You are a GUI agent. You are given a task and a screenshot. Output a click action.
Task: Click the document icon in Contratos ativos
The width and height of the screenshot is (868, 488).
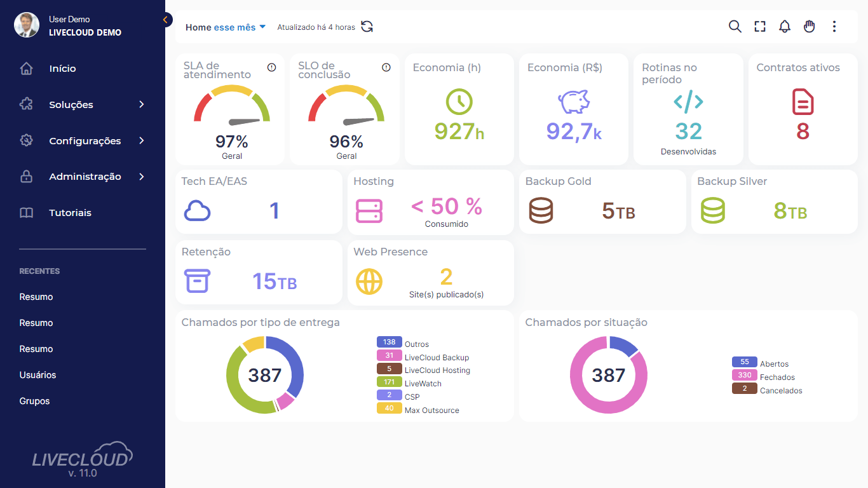pyautogui.click(x=803, y=102)
